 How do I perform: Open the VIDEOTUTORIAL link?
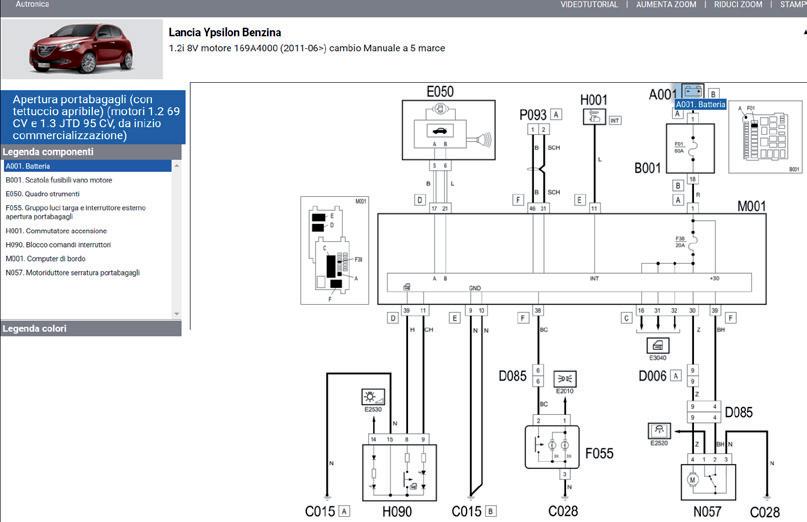pyautogui.click(x=589, y=4)
